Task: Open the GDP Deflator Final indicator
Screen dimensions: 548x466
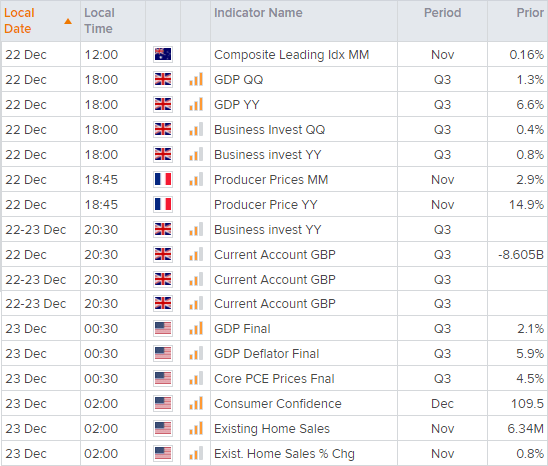Action: (266, 353)
